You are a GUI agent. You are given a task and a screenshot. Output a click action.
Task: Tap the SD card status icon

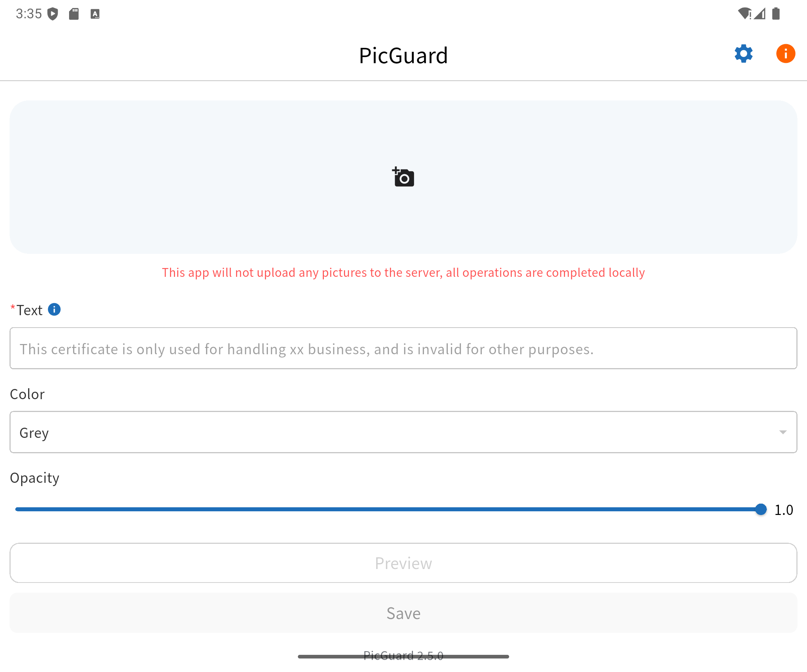pyautogui.click(x=74, y=14)
